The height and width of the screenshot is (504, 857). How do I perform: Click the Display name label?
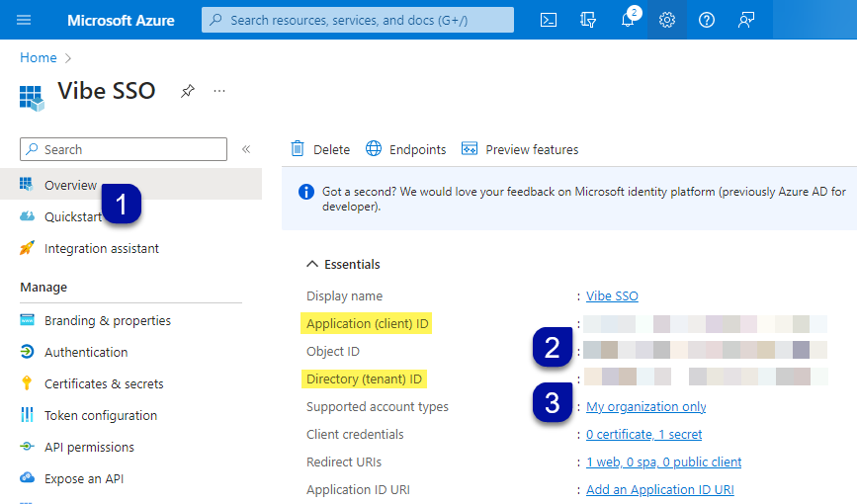coord(344,295)
